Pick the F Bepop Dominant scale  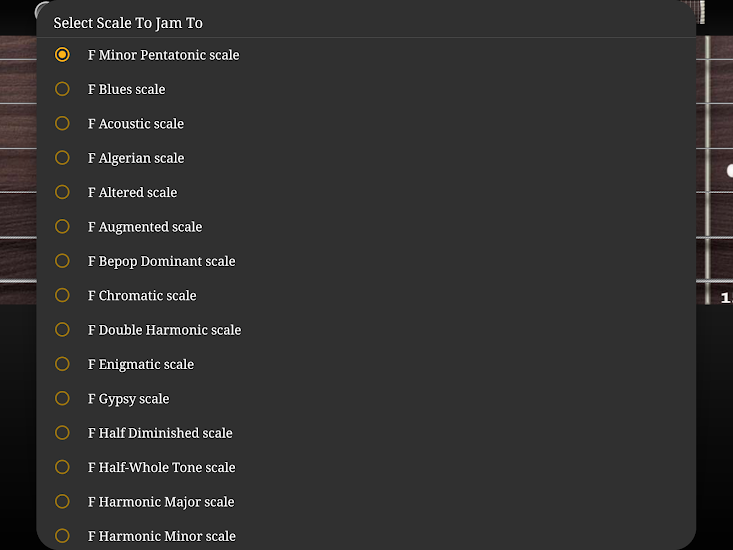click(62, 261)
